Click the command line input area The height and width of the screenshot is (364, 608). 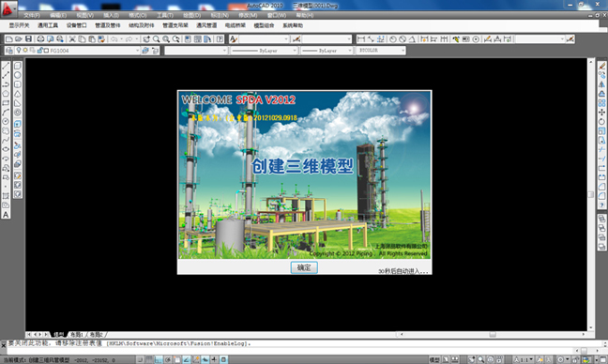pyautogui.click(x=302, y=351)
